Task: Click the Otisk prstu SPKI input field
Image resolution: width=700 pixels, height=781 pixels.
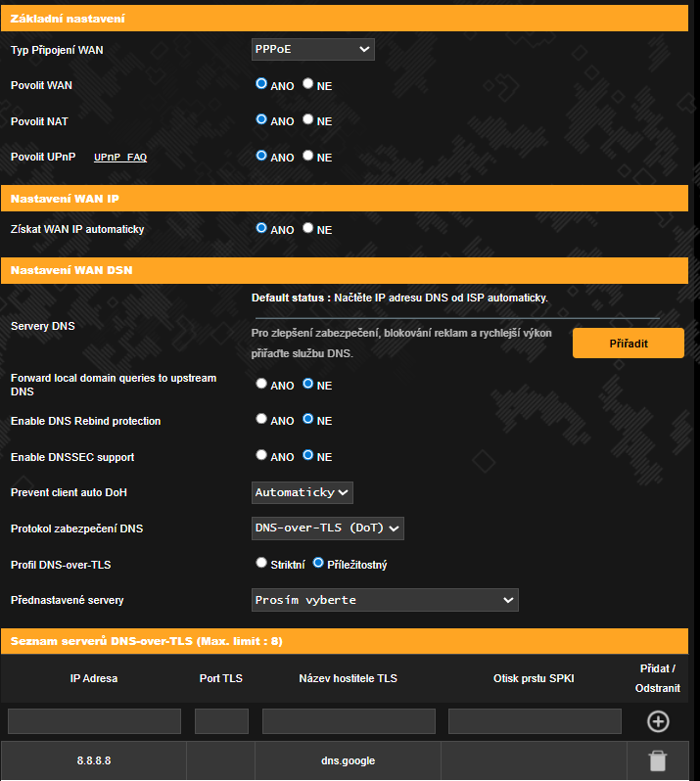Action: [x=535, y=721]
